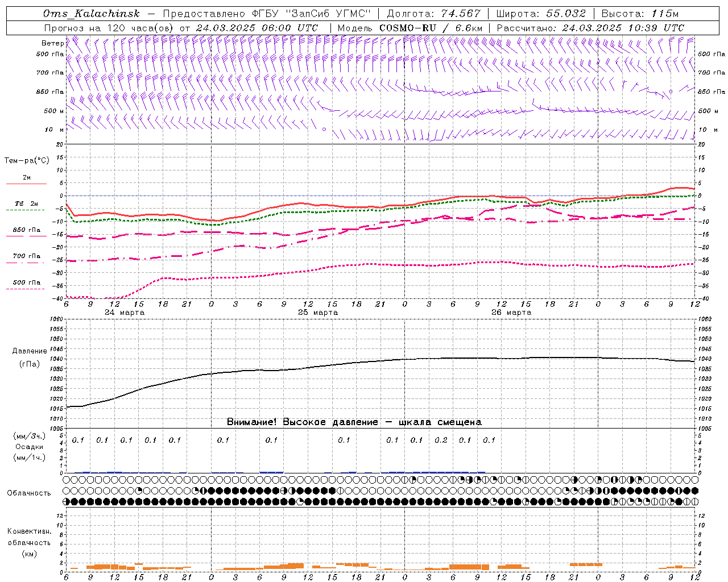Click the (мм/1ч.) precipitation unit label
This screenshot has width=728, height=582.
(30, 457)
